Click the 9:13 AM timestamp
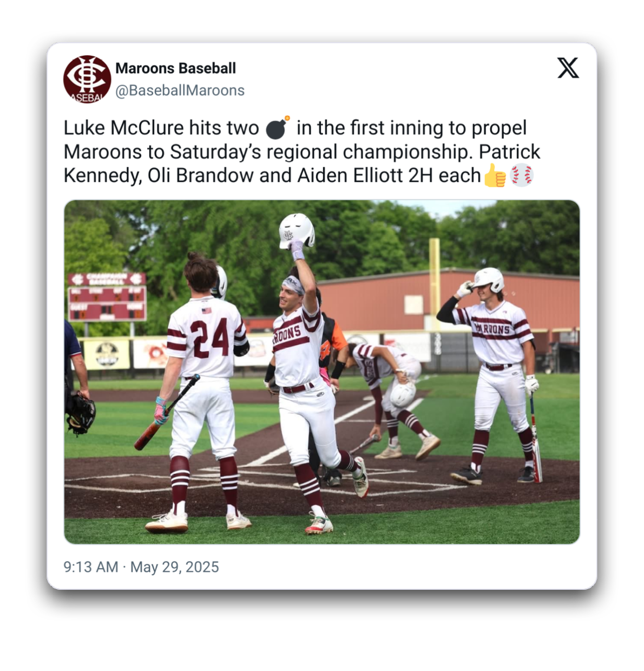Screen dimensions: 644x671 click(90, 567)
